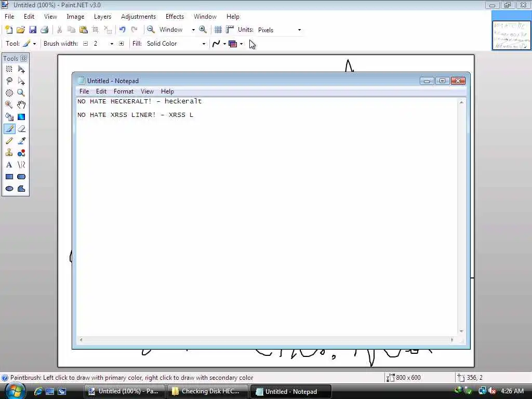532x399 pixels.
Task: Click Notepad's horizontal scrollbar right arrow
Action: coord(452,340)
